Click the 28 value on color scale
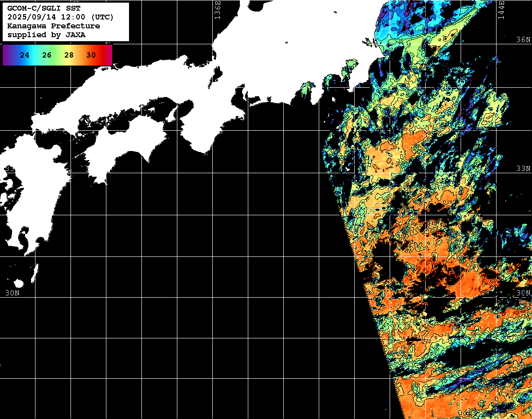 click(x=69, y=55)
